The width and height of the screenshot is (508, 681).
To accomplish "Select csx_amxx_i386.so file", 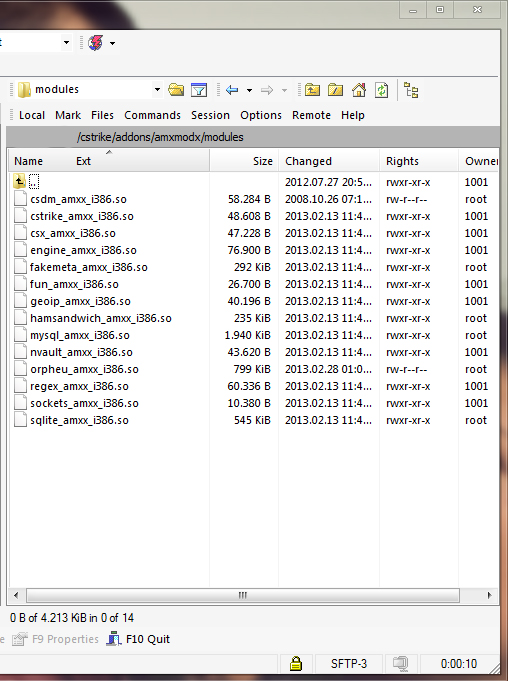I will coord(73,233).
